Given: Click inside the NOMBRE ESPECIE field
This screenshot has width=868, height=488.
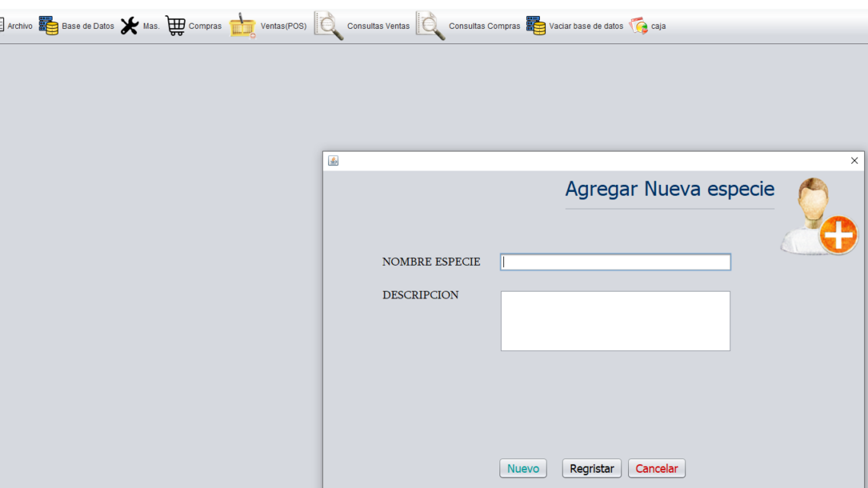Looking at the screenshot, I should (x=615, y=262).
